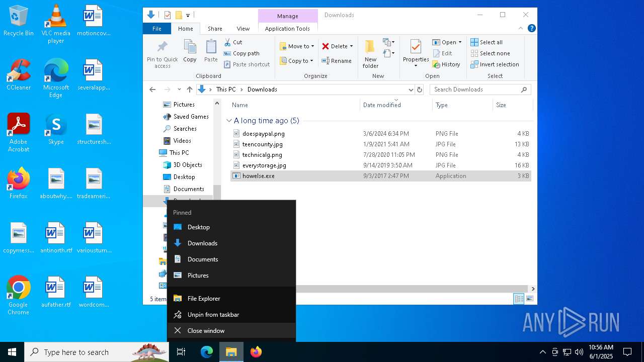Switch to large icons view button
This screenshot has height=362, width=644.
(529, 299)
